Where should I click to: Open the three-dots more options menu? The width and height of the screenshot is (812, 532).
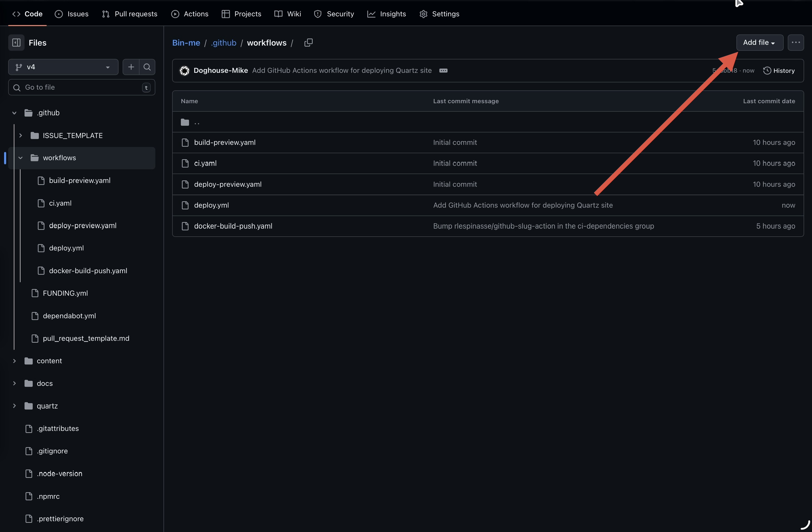[795, 43]
